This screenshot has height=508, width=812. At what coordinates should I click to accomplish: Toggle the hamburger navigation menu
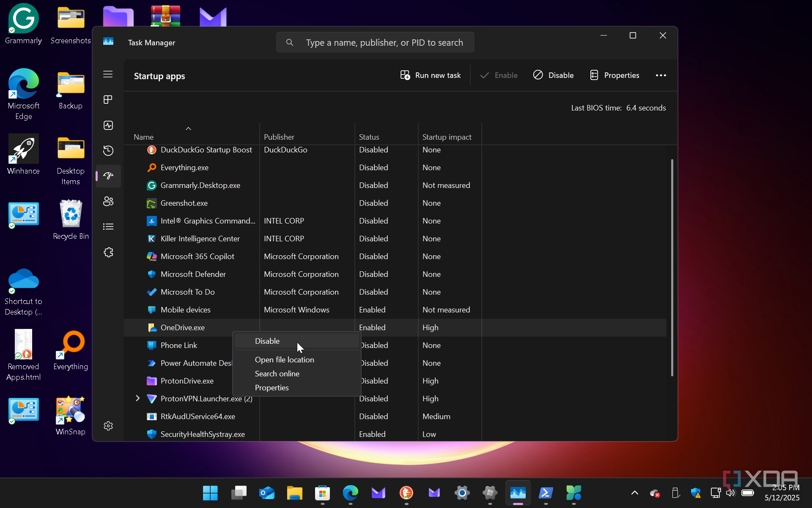[x=108, y=74]
